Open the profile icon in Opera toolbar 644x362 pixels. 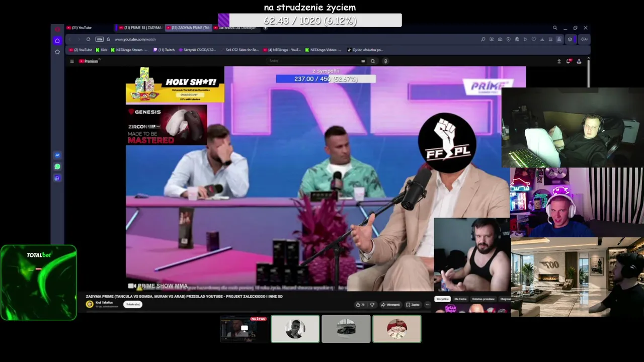pos(559,39)
